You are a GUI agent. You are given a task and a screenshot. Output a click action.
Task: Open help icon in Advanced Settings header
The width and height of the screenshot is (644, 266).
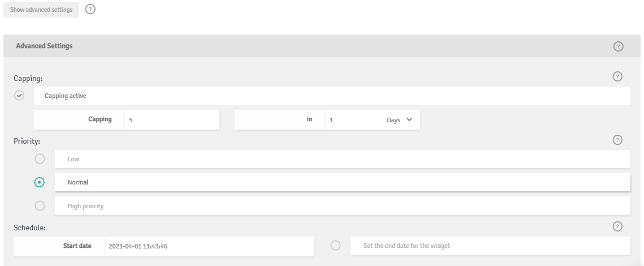[618, 46]
